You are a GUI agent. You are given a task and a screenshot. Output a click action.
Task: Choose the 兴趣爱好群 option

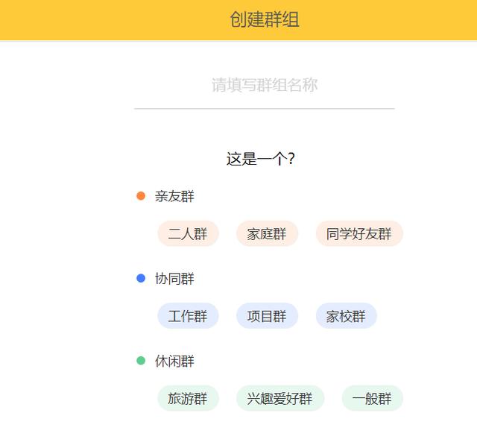280,398
